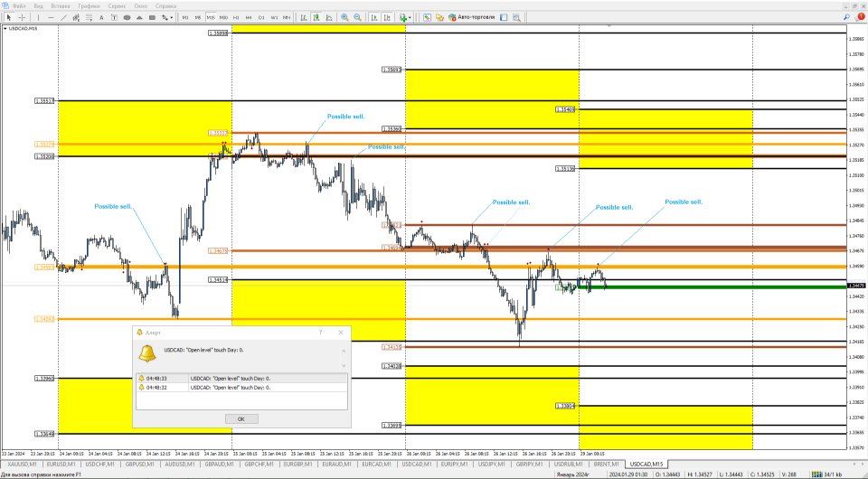Click the help question mark in alert dialog
This screenshot has width=868, height=479.
321,333
